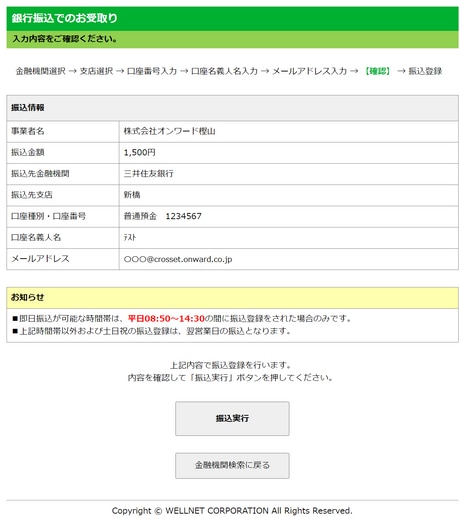The image size is (460, 523).
Task: Click the 【確認】 current step indicator
Action: pyautogui.click(x=377, y=71)
